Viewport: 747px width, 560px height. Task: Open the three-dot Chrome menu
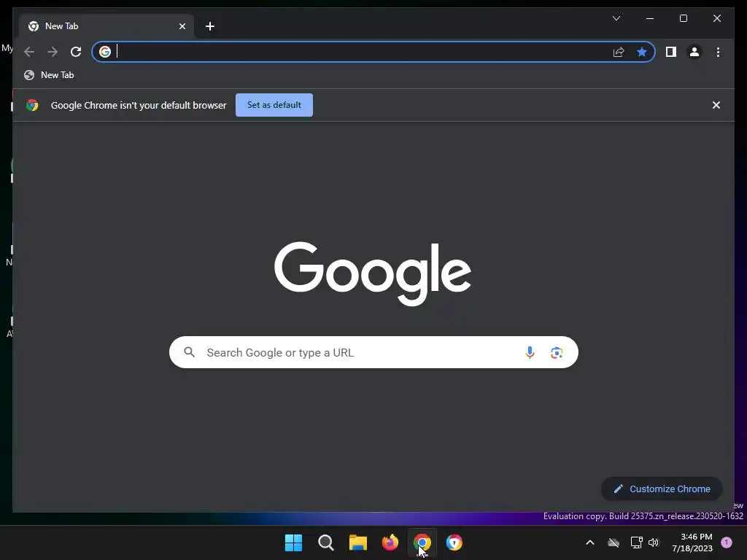coord(718,52)
